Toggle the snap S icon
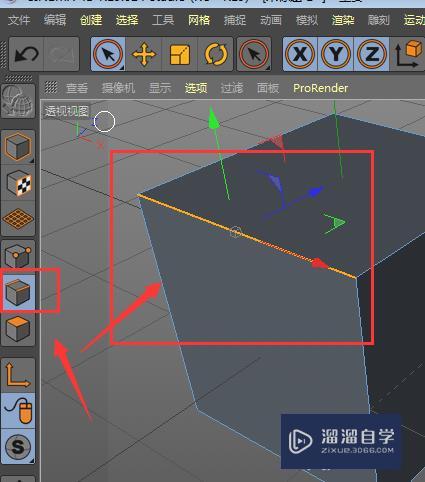The width and height of the screenshot is (425, 482). [x=18, y=447]
